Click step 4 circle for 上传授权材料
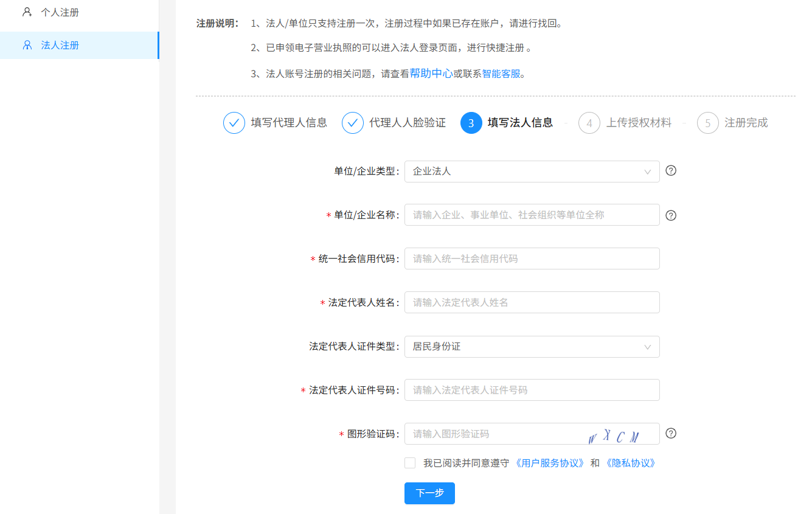 coord(589,123)
